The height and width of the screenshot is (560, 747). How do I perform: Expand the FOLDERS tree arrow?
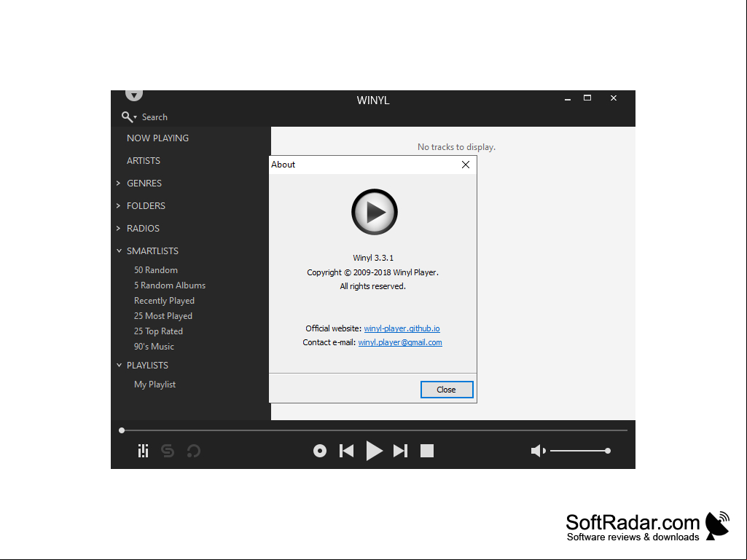pos(119,205)
